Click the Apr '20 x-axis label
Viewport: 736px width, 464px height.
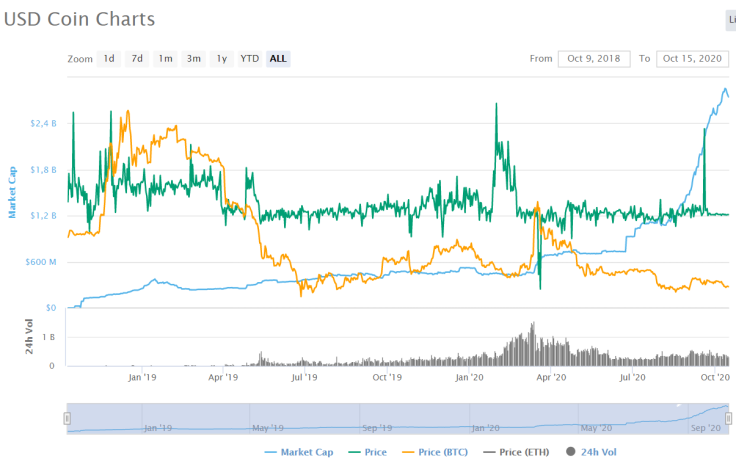pos(551,377)
